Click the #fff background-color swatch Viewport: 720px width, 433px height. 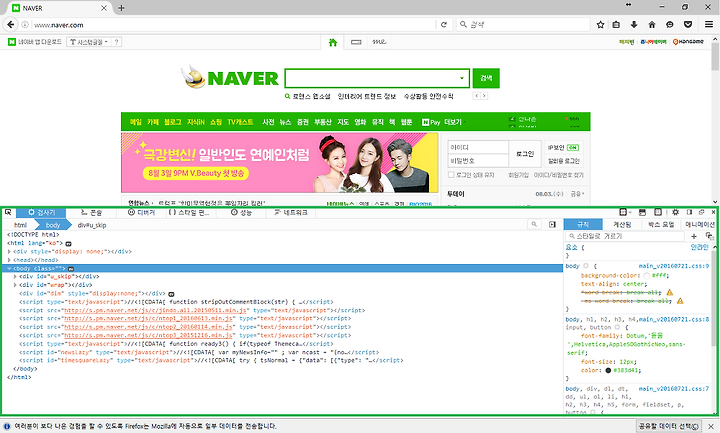[647, 276]
